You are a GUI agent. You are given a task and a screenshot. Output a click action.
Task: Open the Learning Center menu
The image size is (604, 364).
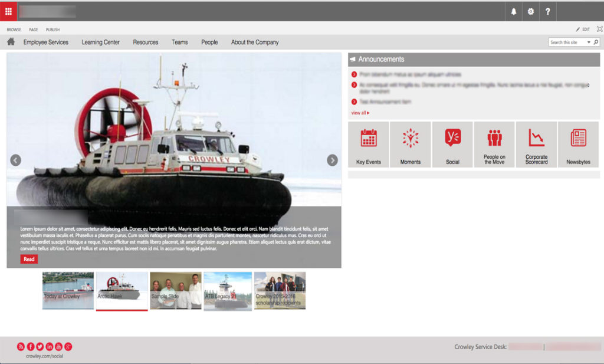[100, 42]
